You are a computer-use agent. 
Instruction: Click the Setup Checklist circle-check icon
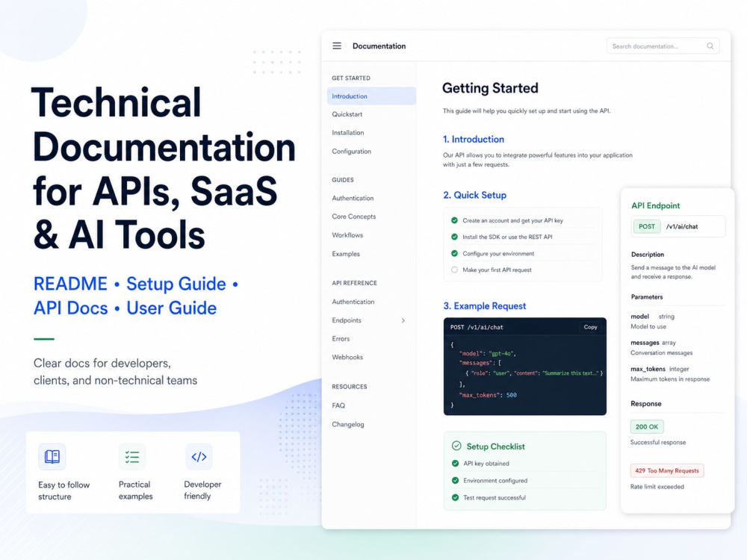pos(456,446)
